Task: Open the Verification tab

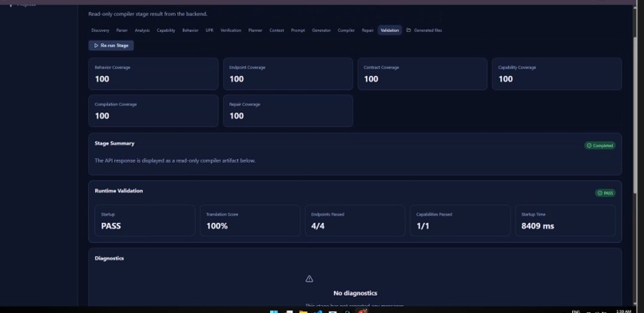Action: pyautogui.click(x=231, y=30)
